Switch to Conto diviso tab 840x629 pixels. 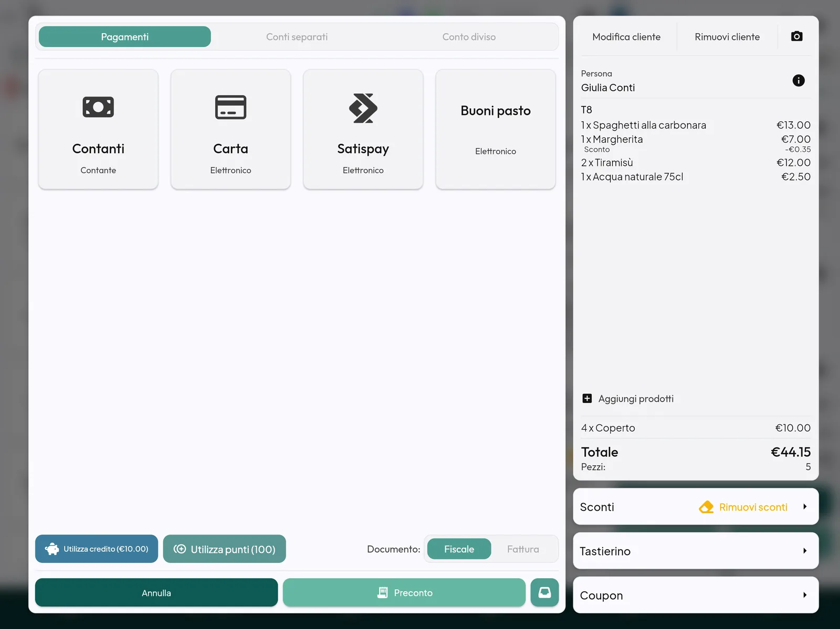[x=469, y=37]
